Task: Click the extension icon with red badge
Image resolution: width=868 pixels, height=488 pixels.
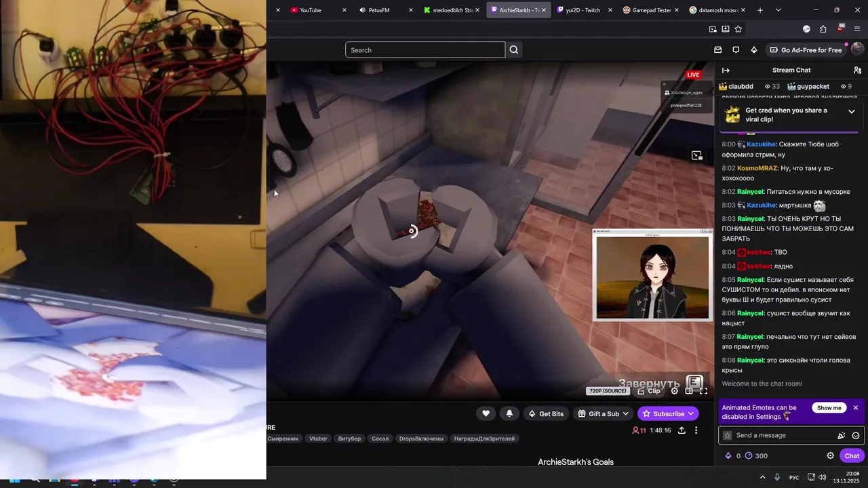Action: (x=840, y=29)
